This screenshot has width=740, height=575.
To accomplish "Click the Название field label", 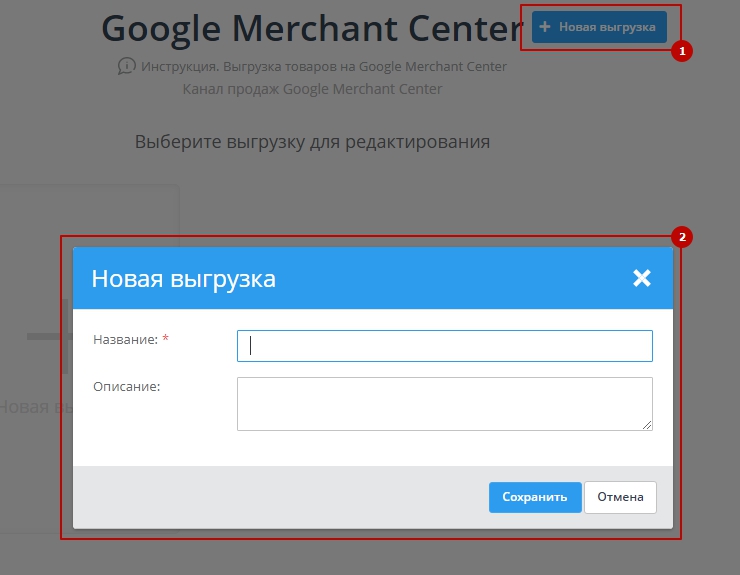I will click(x=125, y=340).
